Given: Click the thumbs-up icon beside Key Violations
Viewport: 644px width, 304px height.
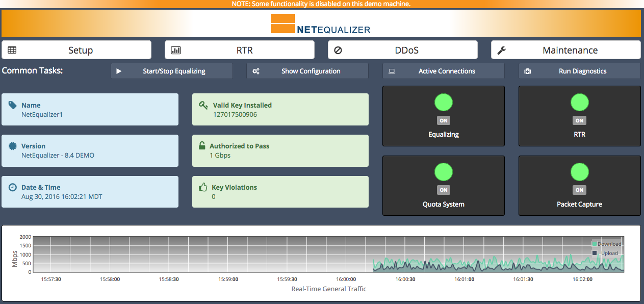Looking at the screenshot, I should pyautogui.click(x=203, y=187).
